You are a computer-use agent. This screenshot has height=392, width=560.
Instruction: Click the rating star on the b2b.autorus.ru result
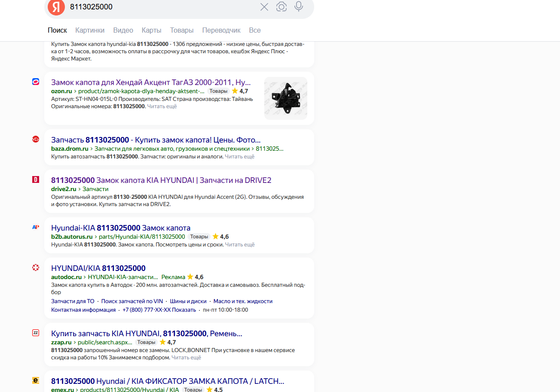[x=216, y=237]
